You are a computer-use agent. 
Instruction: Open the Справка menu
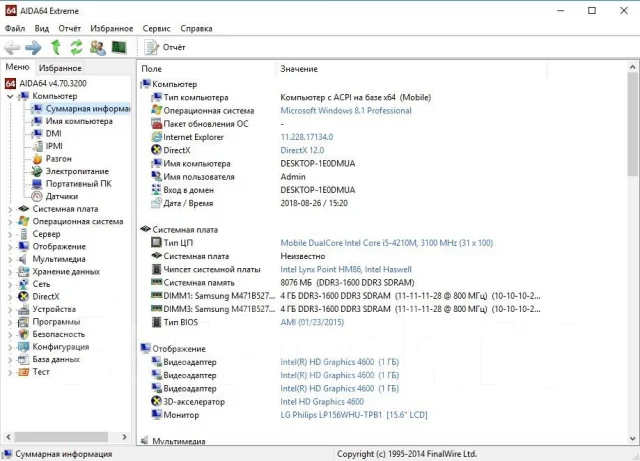click(196, 29)
